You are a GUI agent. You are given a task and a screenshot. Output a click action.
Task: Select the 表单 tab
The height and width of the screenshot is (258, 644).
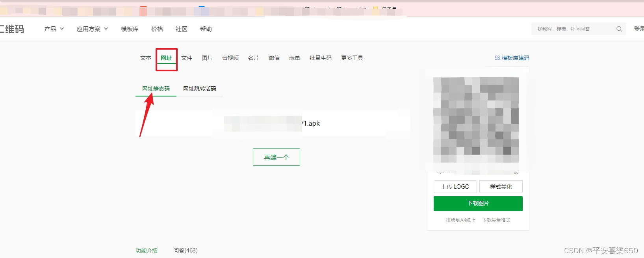coord(295,58)
